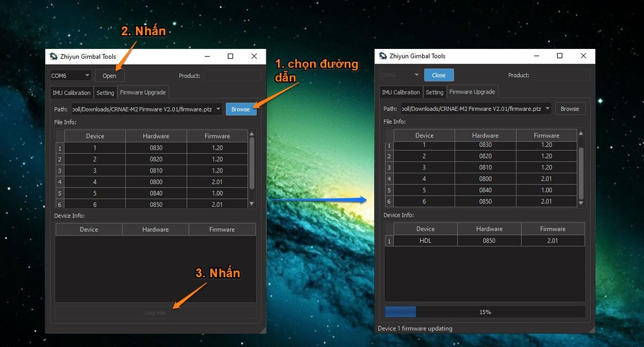Switch to Setting tab in the updating window
Screen dimensions: 644x347
tap(435, 92)
